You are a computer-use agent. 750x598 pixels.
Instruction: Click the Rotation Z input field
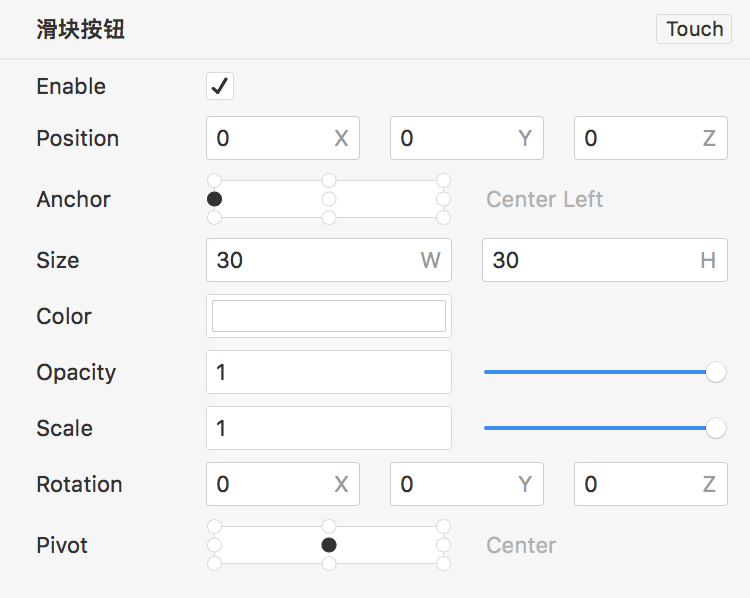[638, 484]
